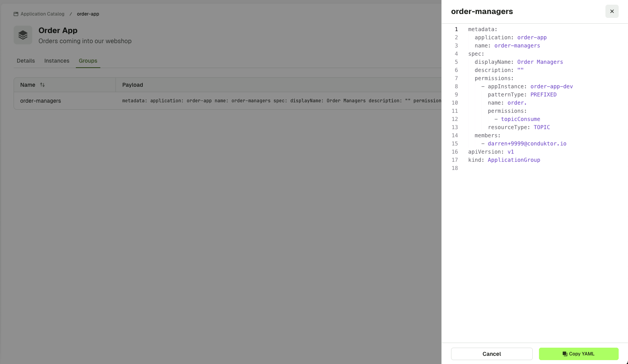Click the 'name: order-managers' YAML line
Screen dimensions: 628x364
pos(507,45)
